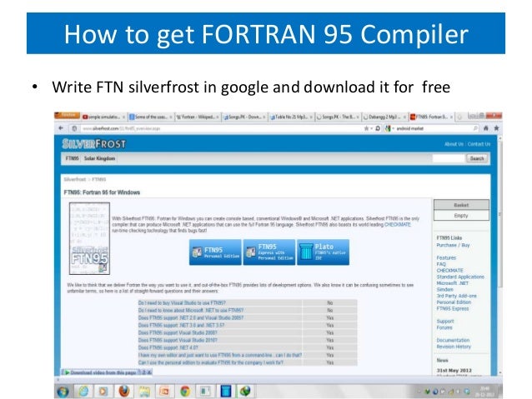
Task: Open the green globe taskbar icon
Action: (245, 392)
